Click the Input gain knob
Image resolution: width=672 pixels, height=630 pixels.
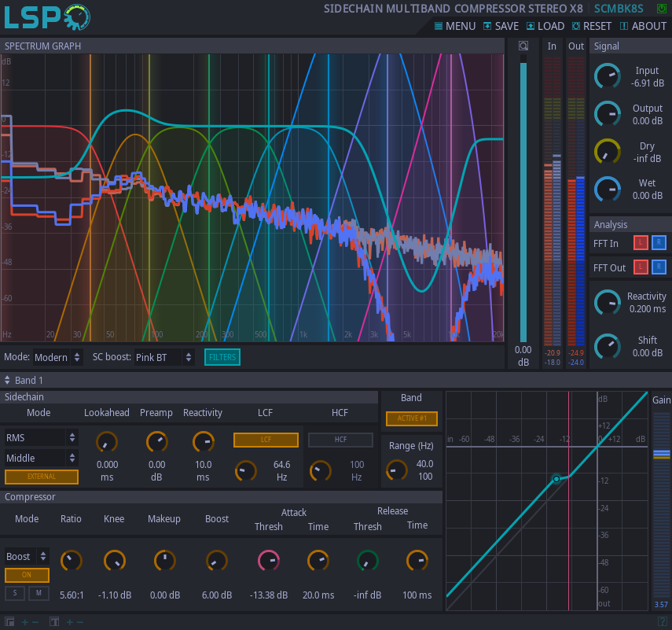[x=608, y=76]
